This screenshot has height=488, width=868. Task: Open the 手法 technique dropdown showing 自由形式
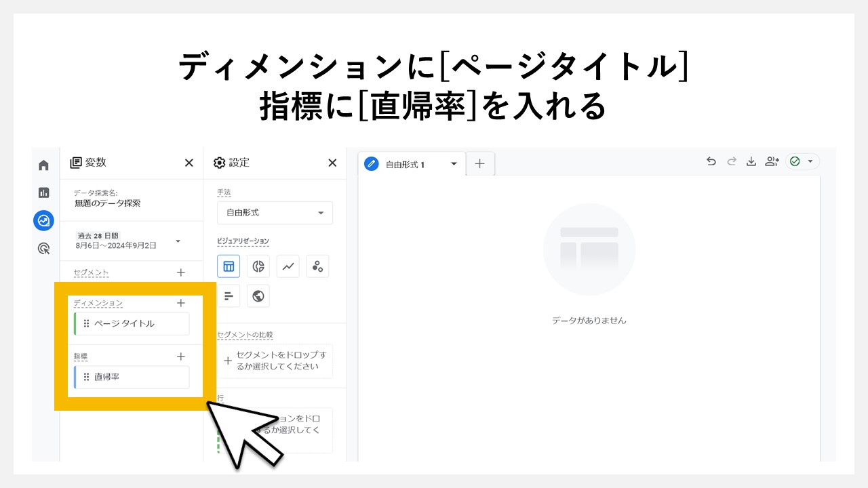pos(274,212)
